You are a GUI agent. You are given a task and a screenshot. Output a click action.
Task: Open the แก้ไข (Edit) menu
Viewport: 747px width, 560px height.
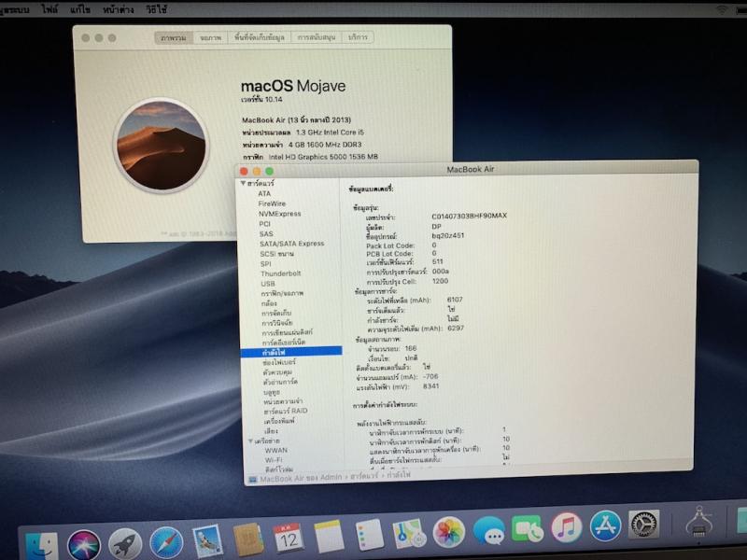point(80,9)
